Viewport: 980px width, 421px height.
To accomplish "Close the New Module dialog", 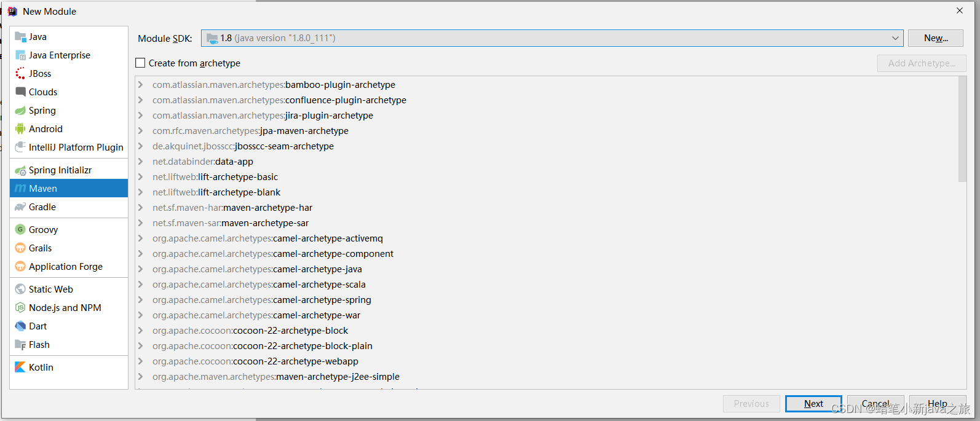I will click(x=960, y=10).
